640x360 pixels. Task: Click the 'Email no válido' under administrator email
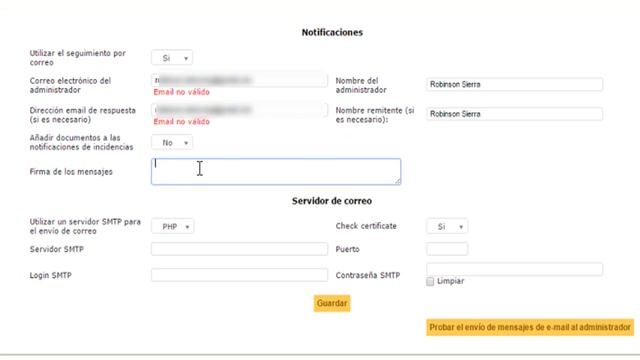pyautogui.click(x=182, y=92)
